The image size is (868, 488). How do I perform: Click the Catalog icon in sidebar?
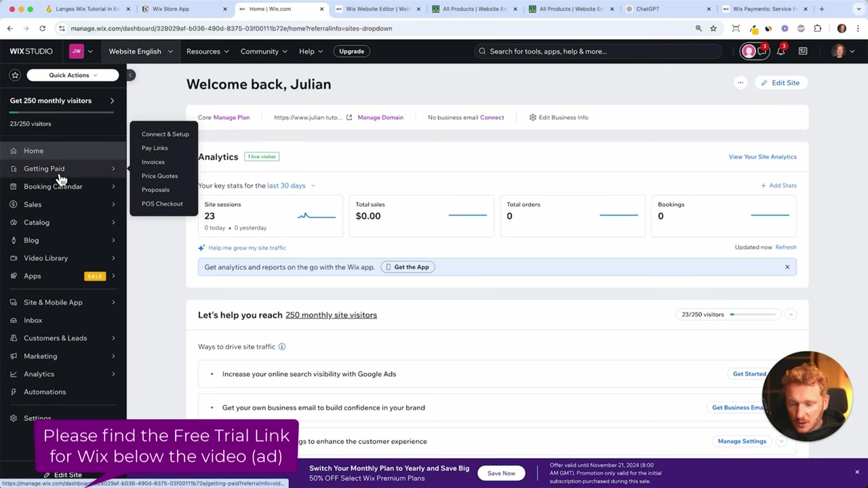click(x=14, y=222)
